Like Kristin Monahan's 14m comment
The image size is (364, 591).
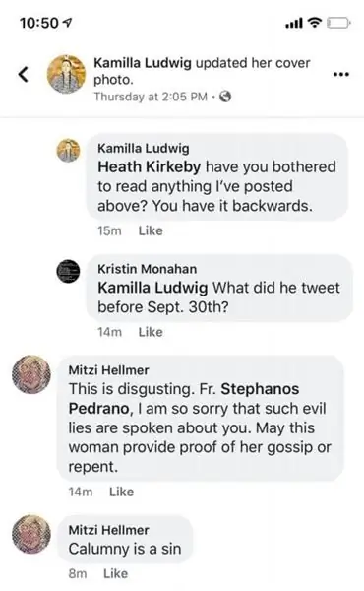[x=151, y=332]
